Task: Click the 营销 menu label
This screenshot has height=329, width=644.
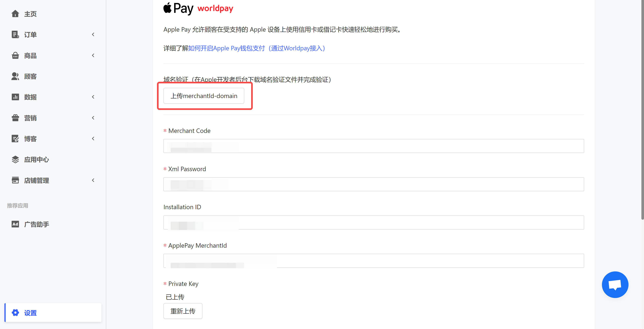Action: (30, 118)
